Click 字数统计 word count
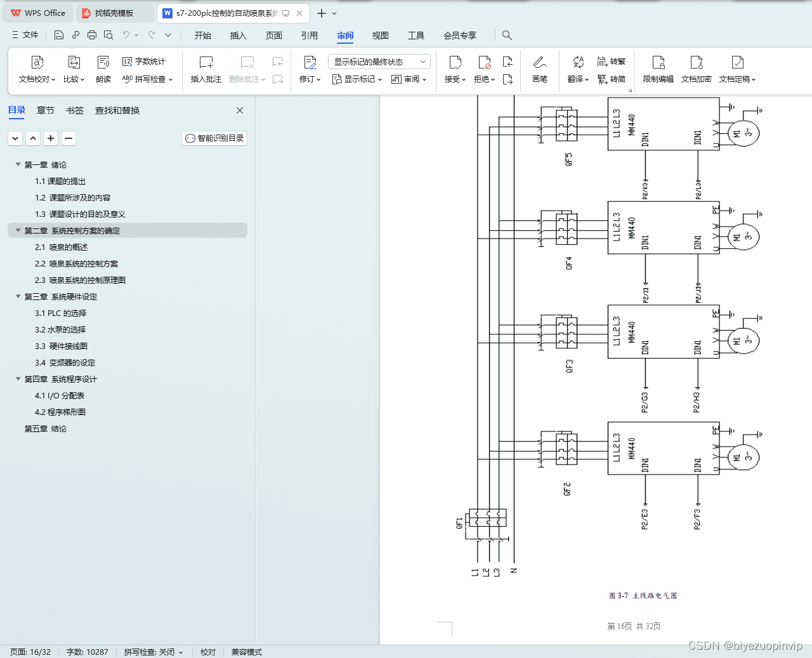The width and height of the screenshot is (812, 658). point(144,62)
